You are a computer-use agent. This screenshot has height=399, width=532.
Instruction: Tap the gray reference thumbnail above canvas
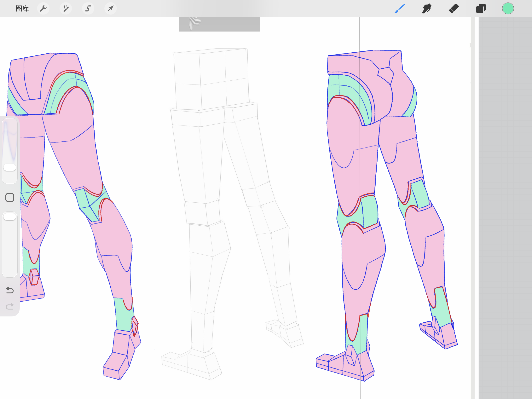point(219,24)
